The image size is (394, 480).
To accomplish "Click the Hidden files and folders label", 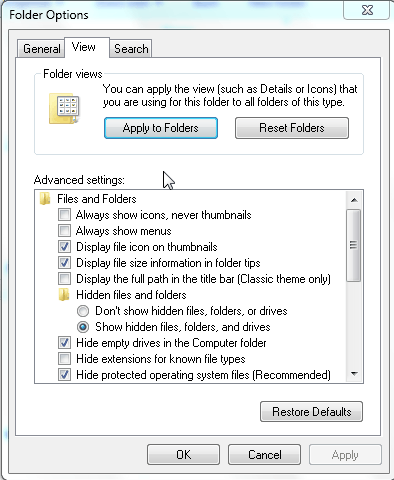I will [131, 295].
